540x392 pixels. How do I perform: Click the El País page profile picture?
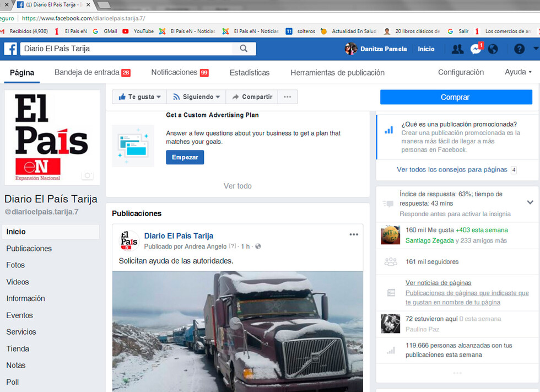click(x=52, y=138)
